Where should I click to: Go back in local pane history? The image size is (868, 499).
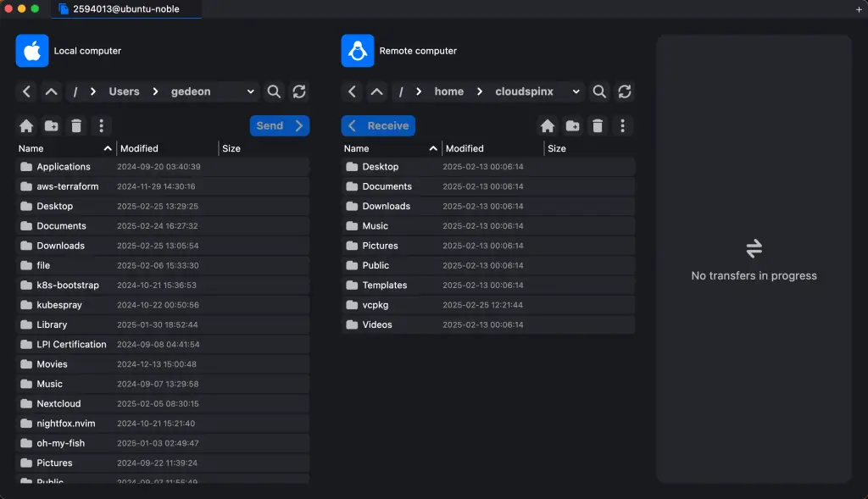(x=27, y=91)
